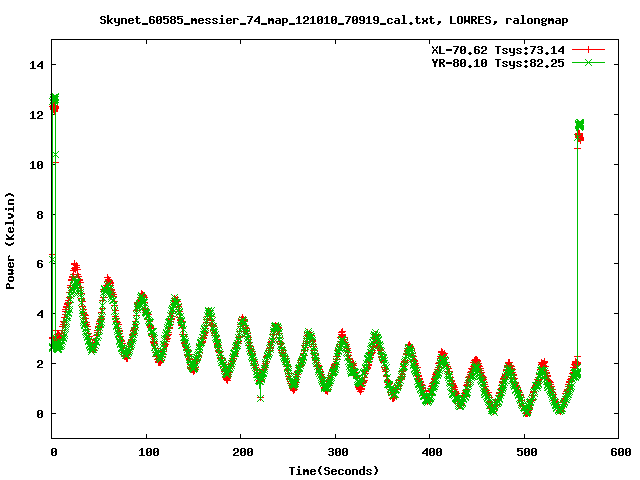Click the Time(Seconds) axis label

click(x=334, y=471)
